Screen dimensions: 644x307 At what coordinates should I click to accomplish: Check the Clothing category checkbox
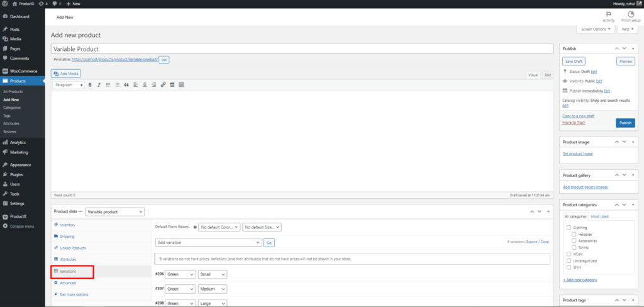click(569, 227)
